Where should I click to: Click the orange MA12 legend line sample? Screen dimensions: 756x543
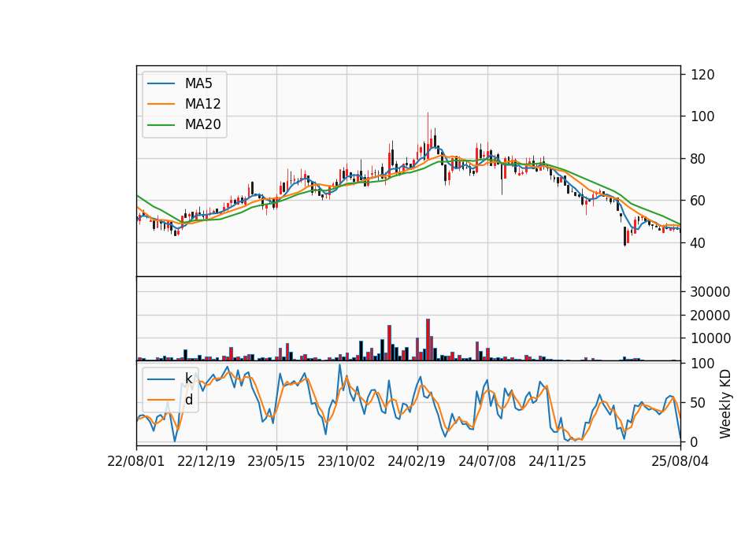[161, 104]
